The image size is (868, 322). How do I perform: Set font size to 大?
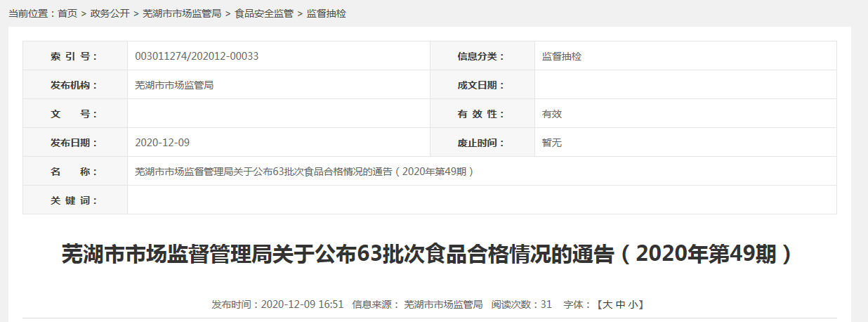607,304
